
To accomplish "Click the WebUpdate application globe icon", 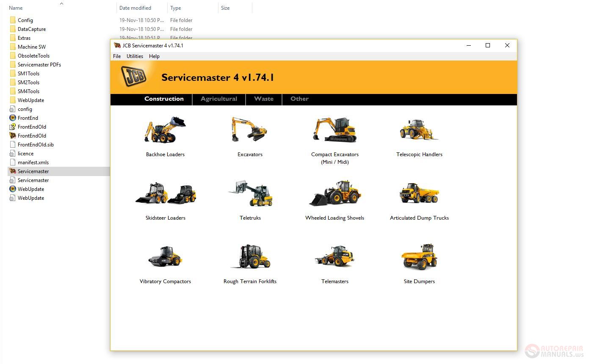I will point(13,189).
